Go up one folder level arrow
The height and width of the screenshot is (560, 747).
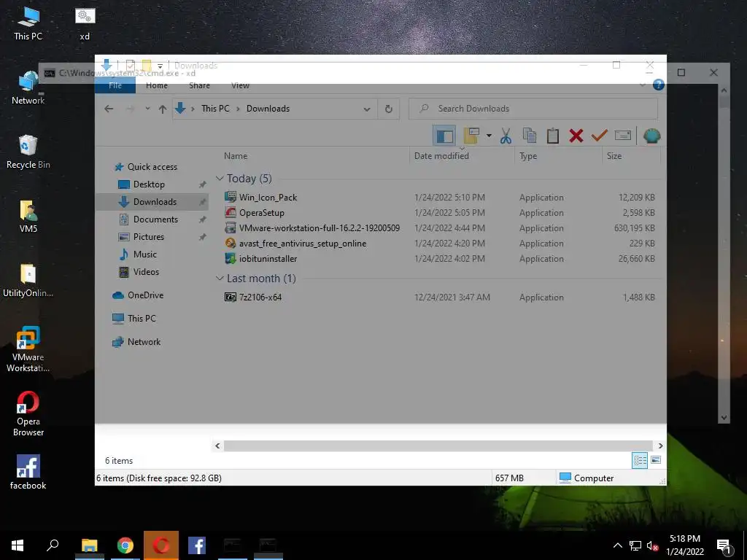pyautogui.click(x=163, y=109)
